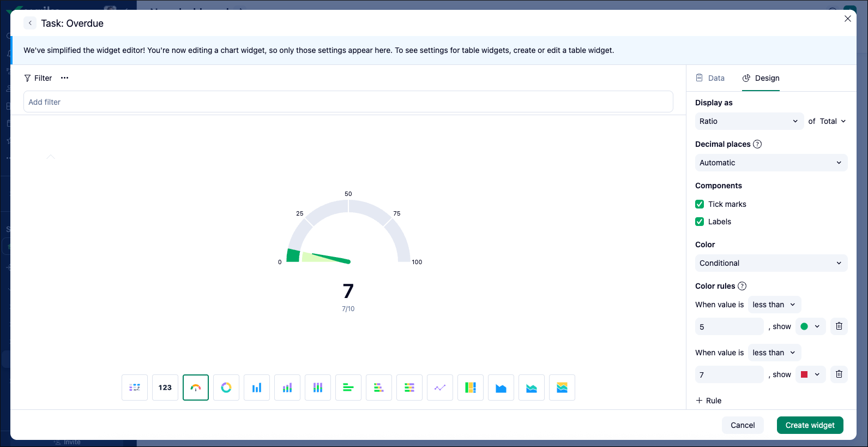This screenshot has width=868, height=447.
Task: Open the Color Conditional dropdown
Action: point(770,263)
